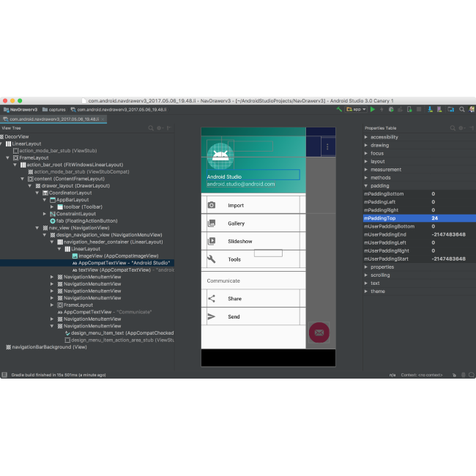Expand the focus property group

pos(366,153)
